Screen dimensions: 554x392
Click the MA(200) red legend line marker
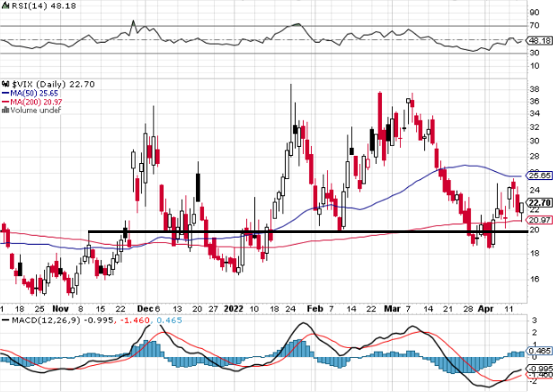click(5, 102)
